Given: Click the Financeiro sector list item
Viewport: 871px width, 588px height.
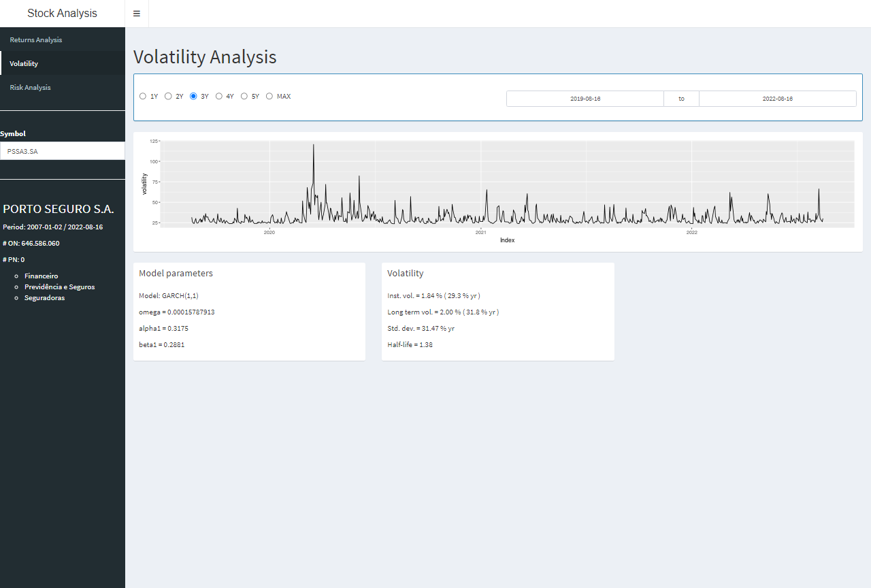Looking at the screenshot, I should (42, 276).
